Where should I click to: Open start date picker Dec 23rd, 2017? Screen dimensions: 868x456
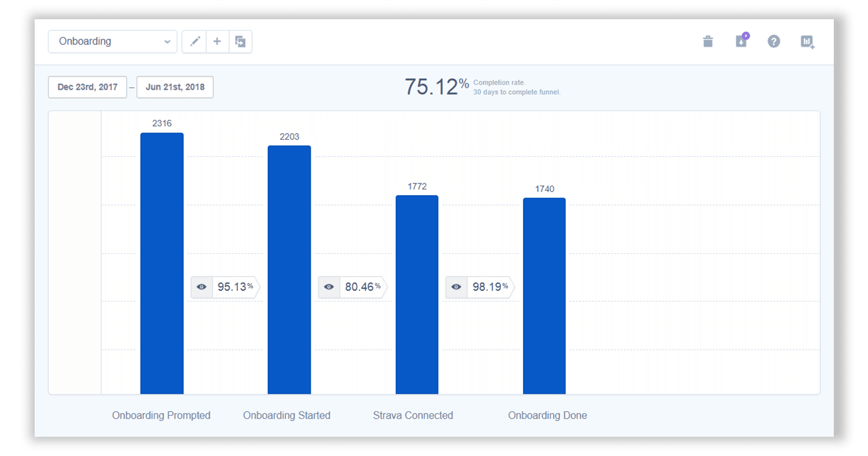pyautogui.click(x=88, y=87)
